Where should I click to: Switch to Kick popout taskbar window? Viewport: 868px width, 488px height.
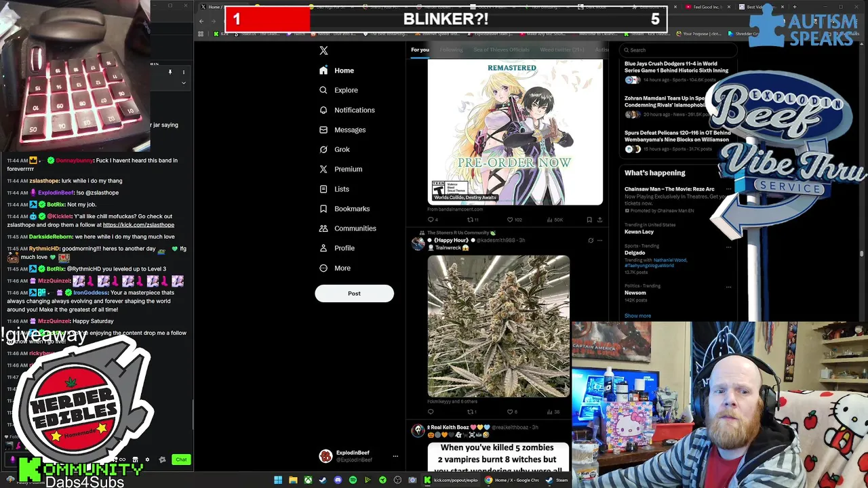pyautogui.click(x=451, y=481)
